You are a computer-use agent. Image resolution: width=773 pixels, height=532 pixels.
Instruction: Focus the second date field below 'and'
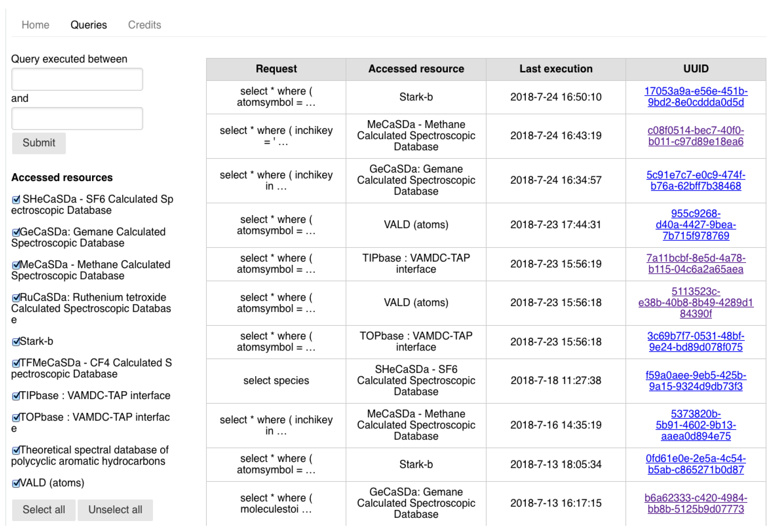pos(77,119)
